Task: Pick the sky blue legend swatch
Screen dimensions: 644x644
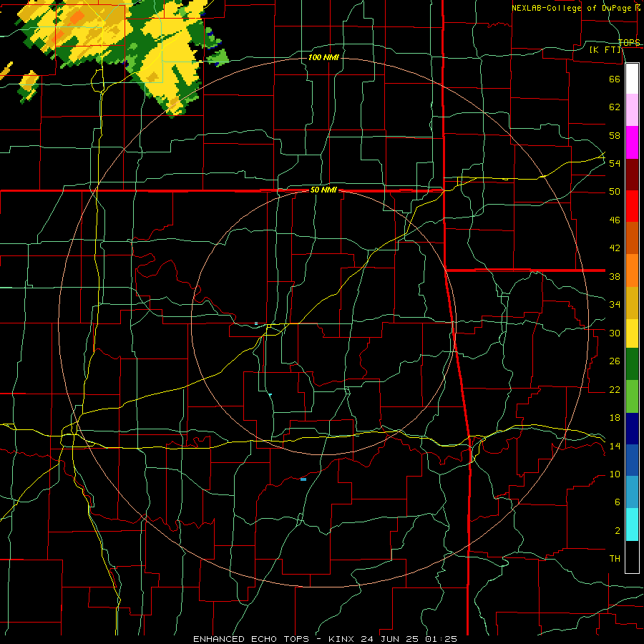Action: tap(632, 492)
